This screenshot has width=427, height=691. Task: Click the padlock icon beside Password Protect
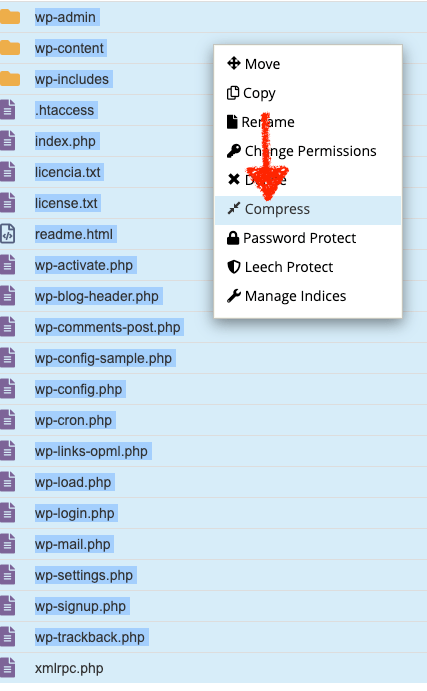(233, 238)
